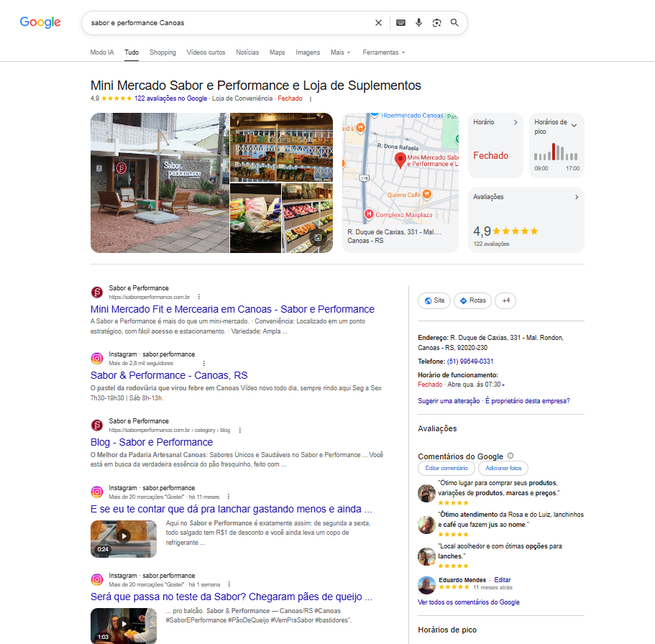Image resolution: width=655 pixels, height=644 pixels.
Task: Click É proprietário desta empresa?
Action: [x=528, y=401]
